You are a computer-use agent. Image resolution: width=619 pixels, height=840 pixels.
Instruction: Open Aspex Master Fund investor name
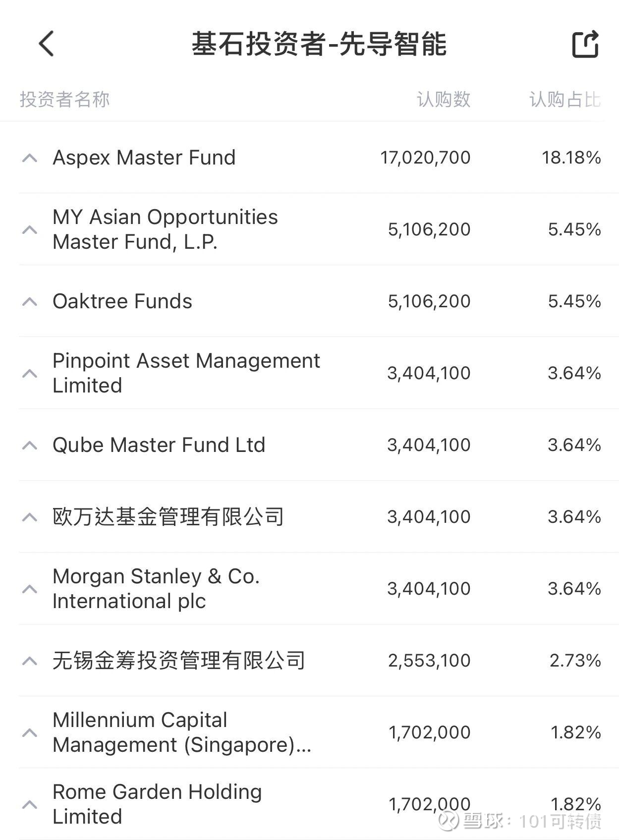point(144,158)
